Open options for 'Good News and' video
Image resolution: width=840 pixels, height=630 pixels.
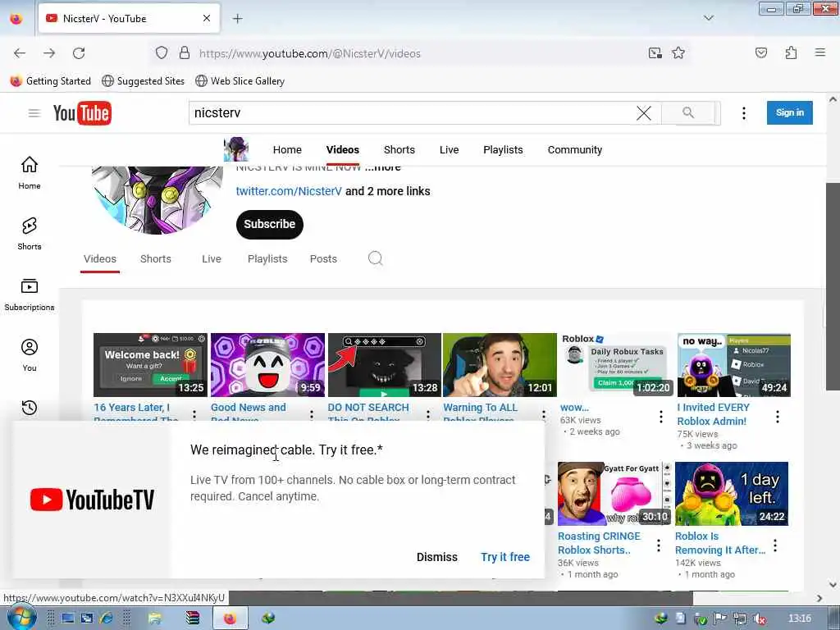(312, 414)
